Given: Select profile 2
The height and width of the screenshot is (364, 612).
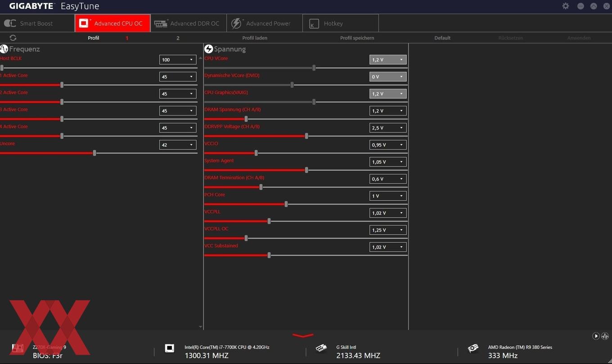Looking at the screenshot, I should pyautogui.click(x=178, y=38).
